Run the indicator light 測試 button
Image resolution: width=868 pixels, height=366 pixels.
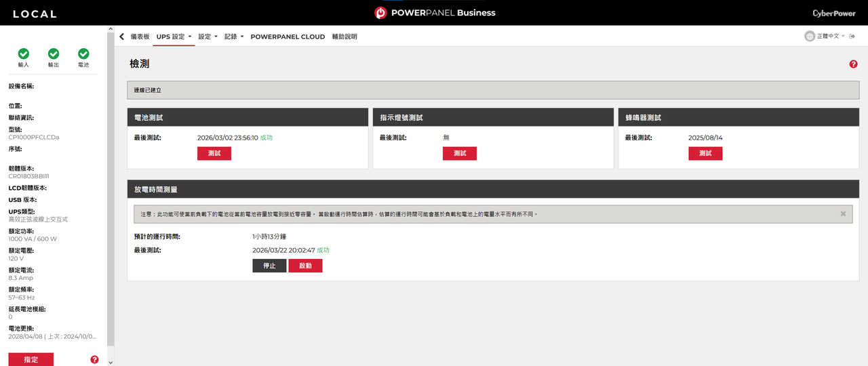460,154
